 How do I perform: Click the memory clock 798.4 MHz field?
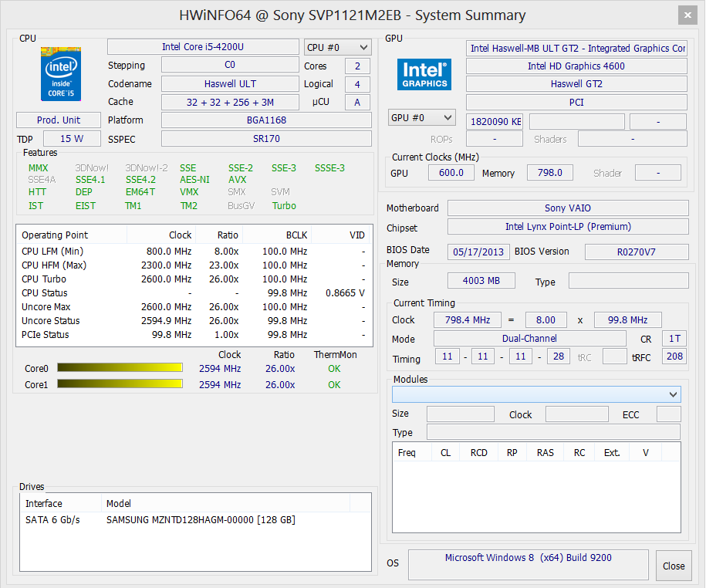tap(468, 319)
